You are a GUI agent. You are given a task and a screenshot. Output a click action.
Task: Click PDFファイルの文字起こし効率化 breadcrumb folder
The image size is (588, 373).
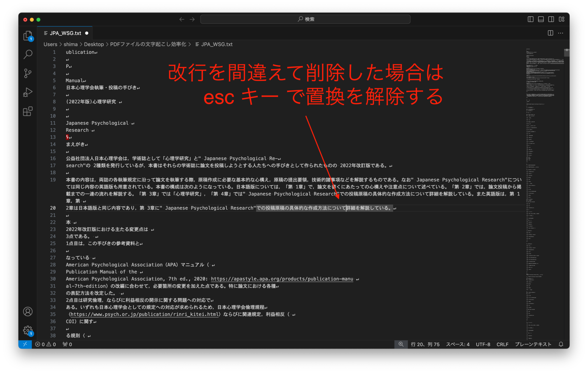(x=148, y=44)
